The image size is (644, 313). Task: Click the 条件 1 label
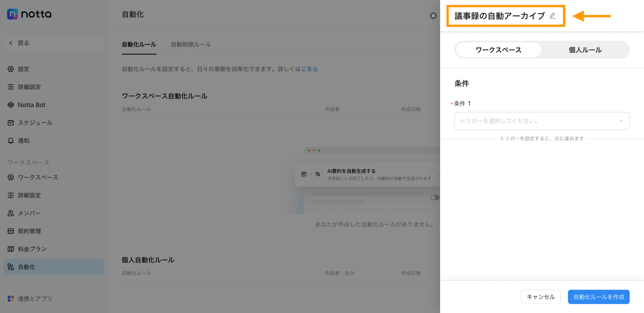pos(462,104)
